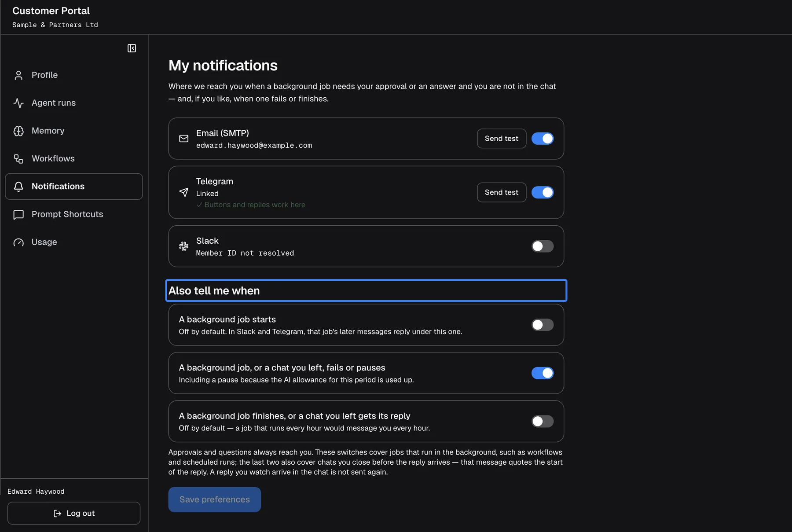Viewport: 792px width, 532px height.
Task: Turn on 'background job finishes' switch
Action: point(543,422)
